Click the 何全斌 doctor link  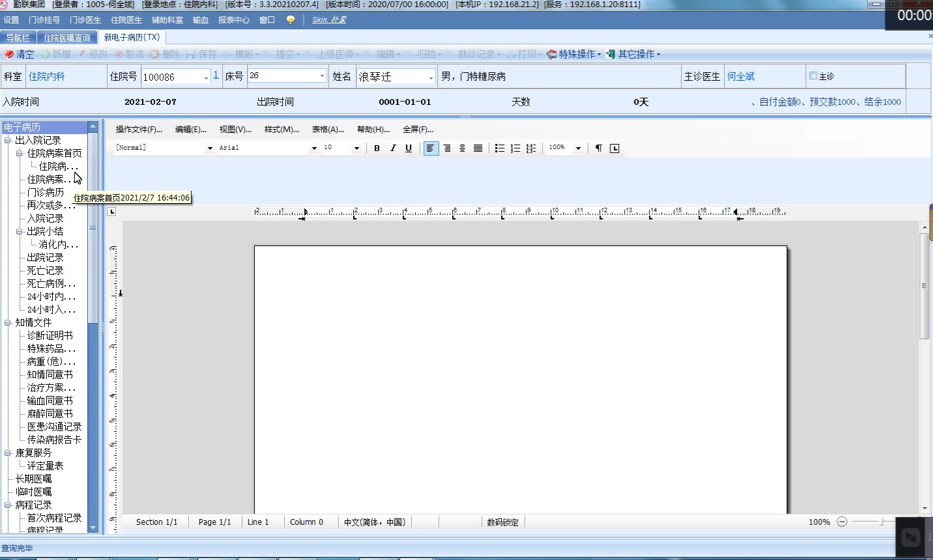[x=741, y=76]
